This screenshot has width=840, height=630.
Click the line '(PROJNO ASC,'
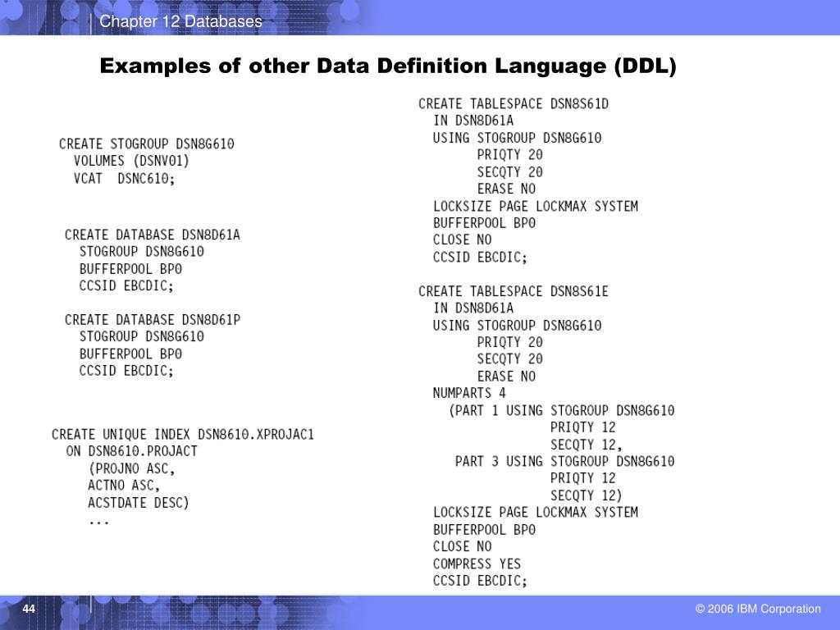point(132,468)
